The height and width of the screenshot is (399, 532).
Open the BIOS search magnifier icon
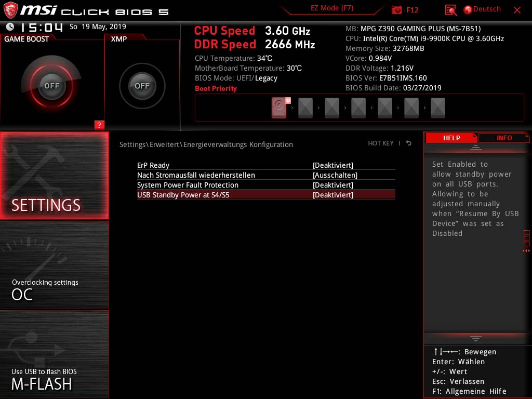tap(450, 10)
